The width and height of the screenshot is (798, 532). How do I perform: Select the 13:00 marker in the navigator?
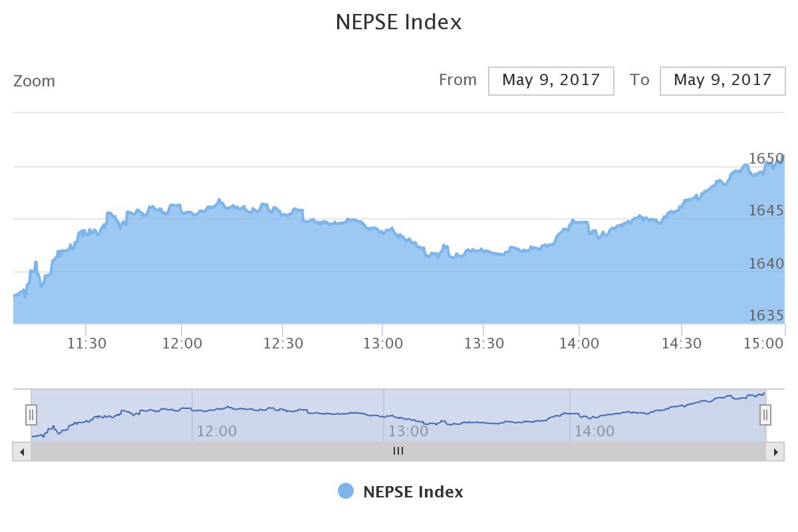408,431
